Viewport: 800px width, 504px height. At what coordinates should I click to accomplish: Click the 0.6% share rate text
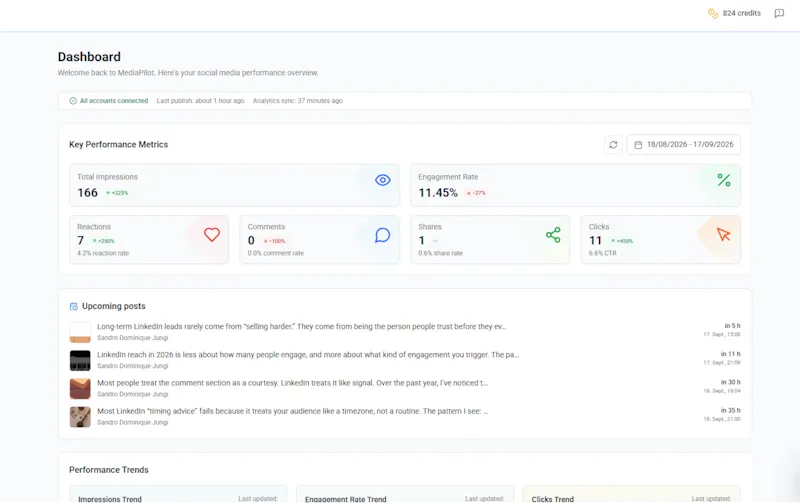pos(440,253)
